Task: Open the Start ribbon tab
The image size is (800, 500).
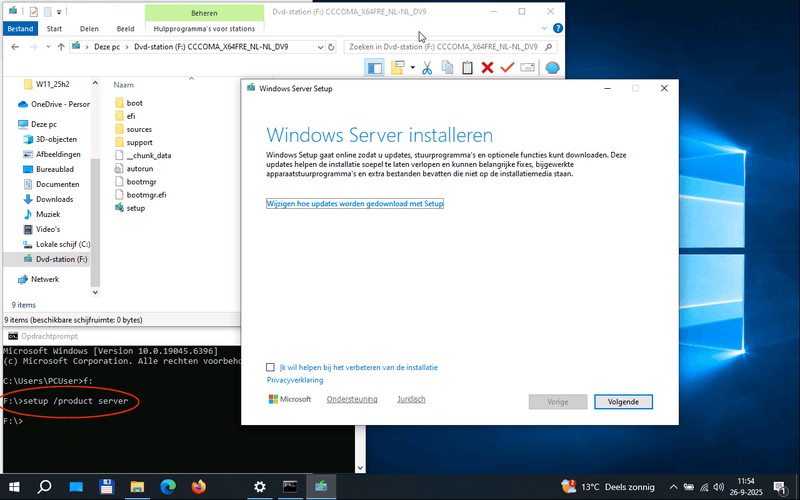Action: pos(54,29)
